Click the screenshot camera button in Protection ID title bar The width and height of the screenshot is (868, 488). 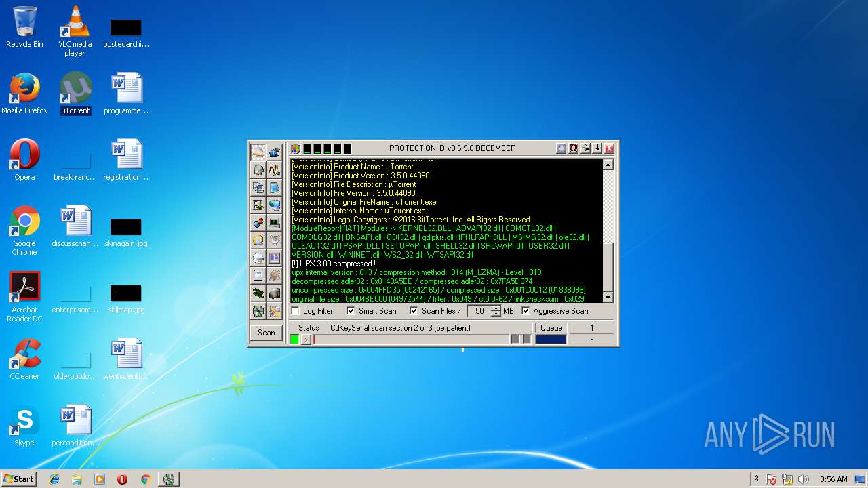click(561, 148)
